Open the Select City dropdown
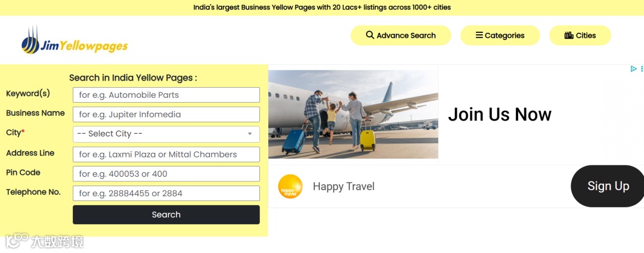The width and height of the screenshot is (644, 253). pos(166,134)
